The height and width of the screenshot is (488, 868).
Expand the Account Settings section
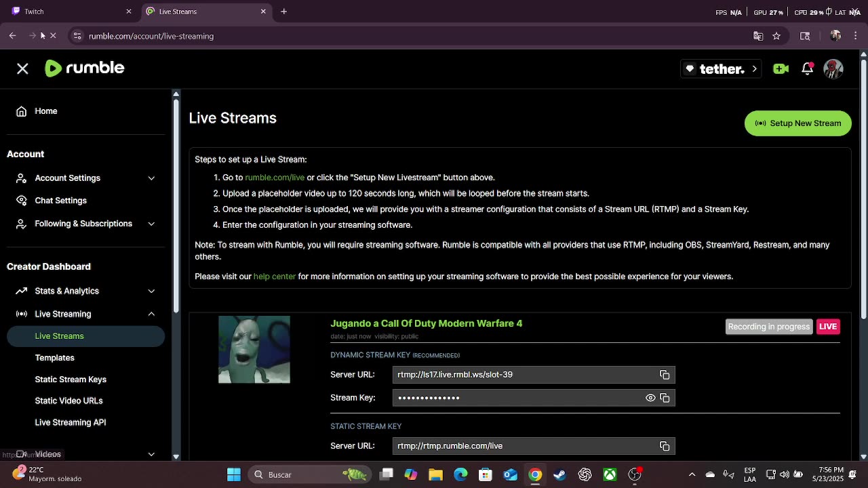coord(151,178)
